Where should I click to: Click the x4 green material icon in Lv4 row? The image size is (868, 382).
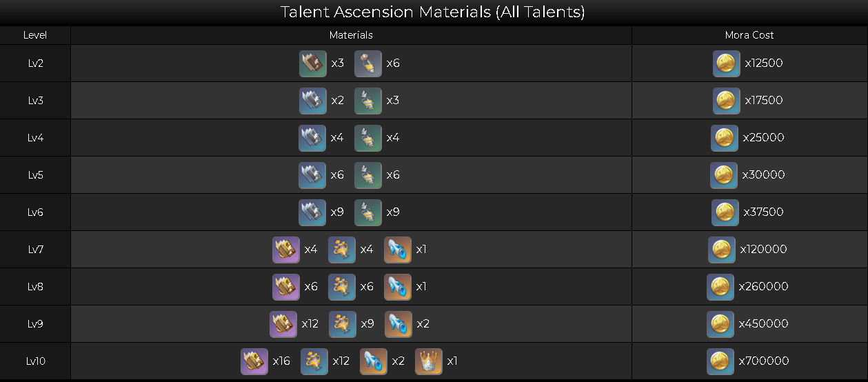368,138
